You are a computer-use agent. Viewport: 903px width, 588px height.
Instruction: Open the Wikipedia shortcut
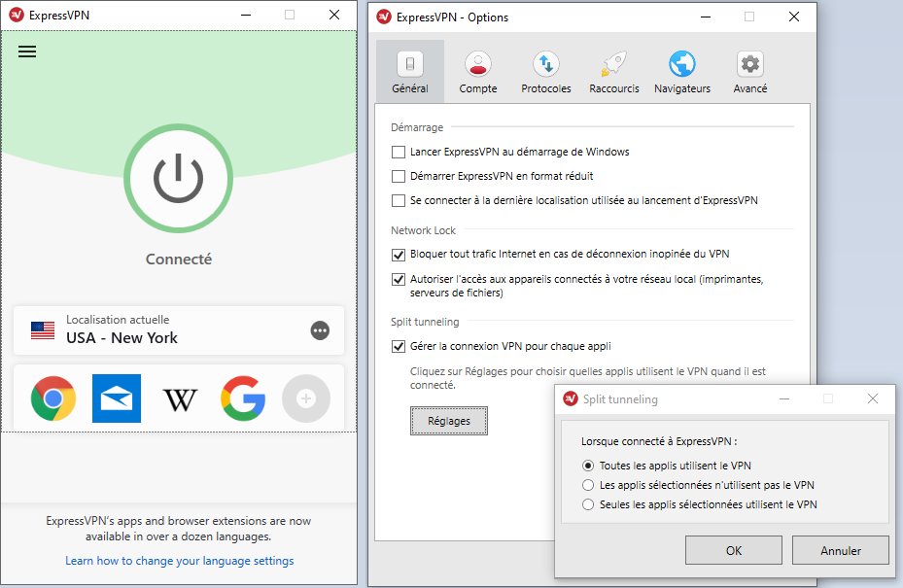[180, 399]
